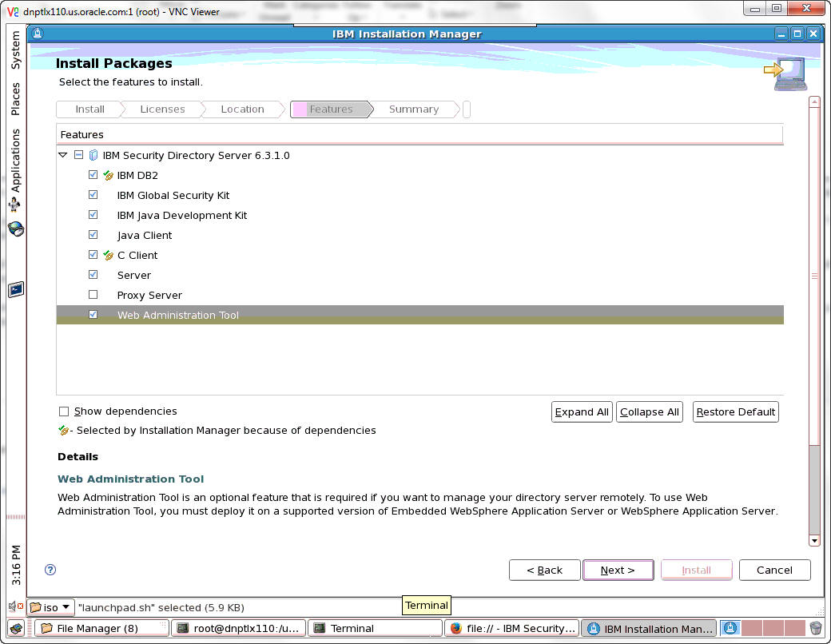The image size is (831, 644).
Task: Click the trash icon in taskbar
Action: tap(816, 628)
